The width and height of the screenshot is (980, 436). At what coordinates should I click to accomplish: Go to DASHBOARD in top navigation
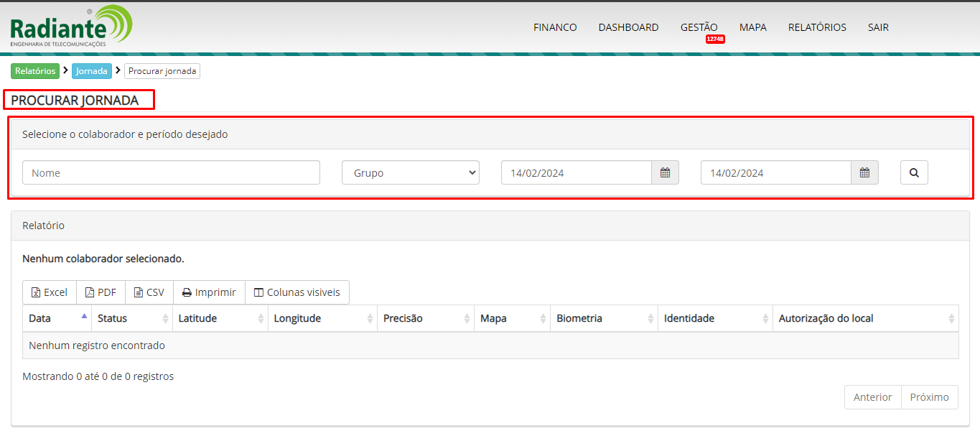coord(628,27)
